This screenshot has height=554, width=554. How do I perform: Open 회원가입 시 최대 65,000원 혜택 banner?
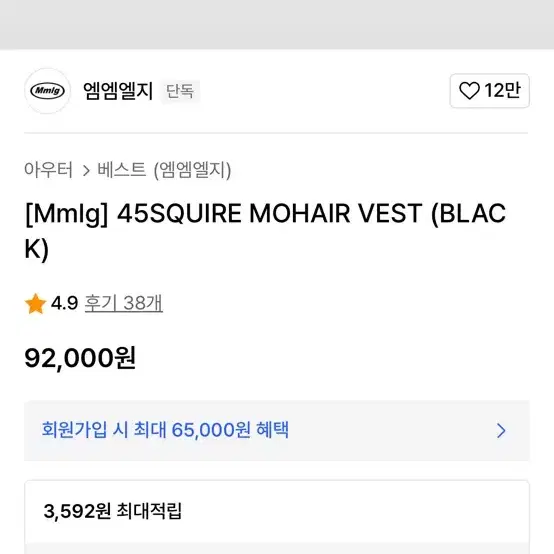[x=277, y=430]
